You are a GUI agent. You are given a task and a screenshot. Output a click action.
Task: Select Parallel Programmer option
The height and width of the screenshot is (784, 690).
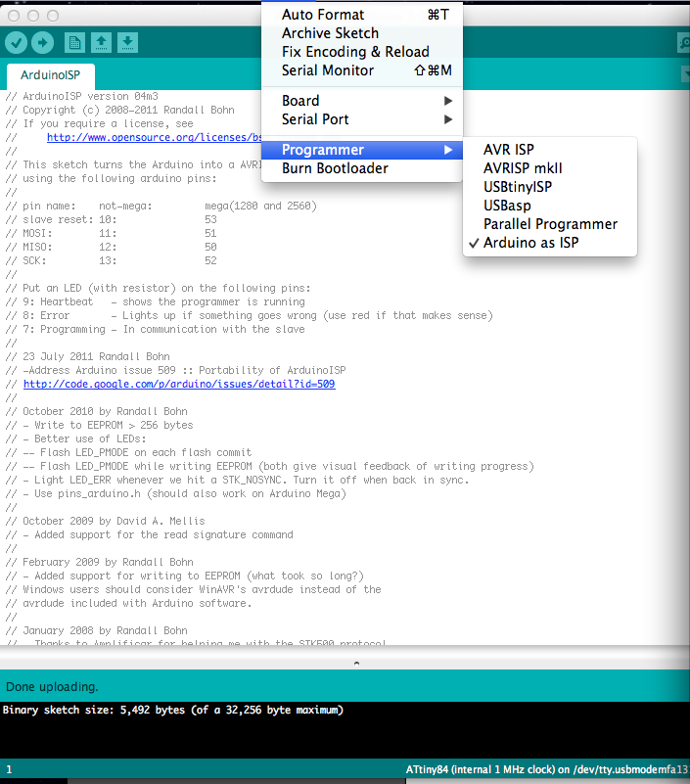click(x=550, y=224)
